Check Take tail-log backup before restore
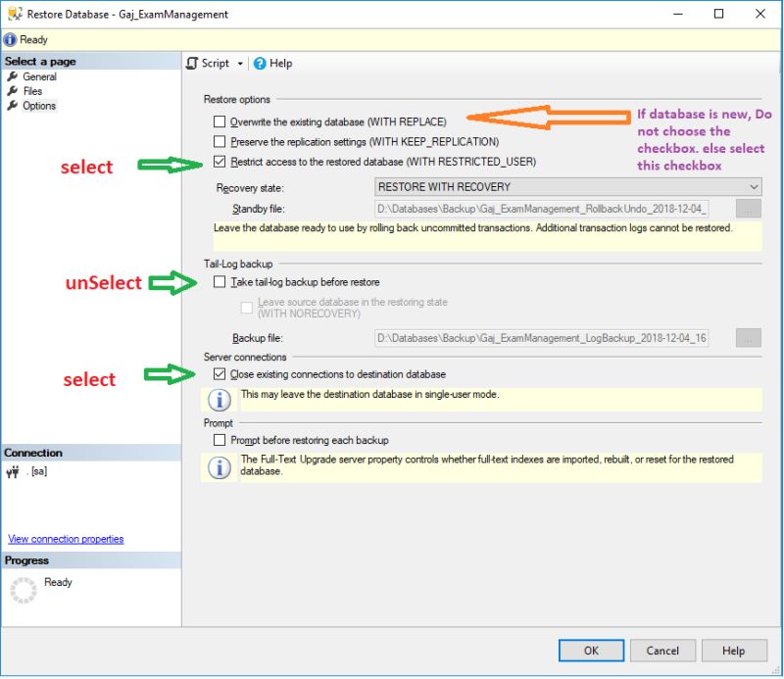The image size is (784, 679). coord(221,282)
